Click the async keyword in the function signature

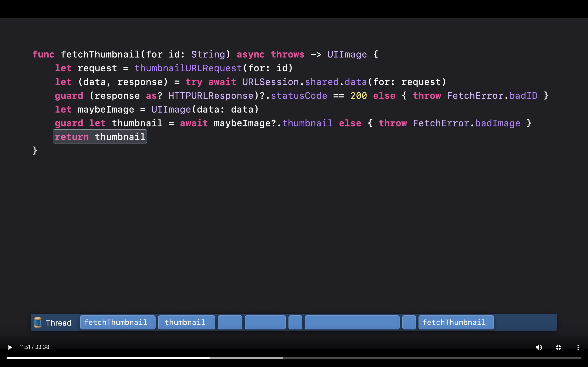(x=251, y=54)
